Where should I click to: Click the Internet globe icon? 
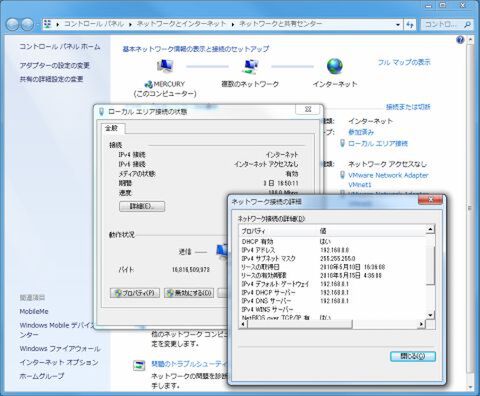(x=335, y=66)
